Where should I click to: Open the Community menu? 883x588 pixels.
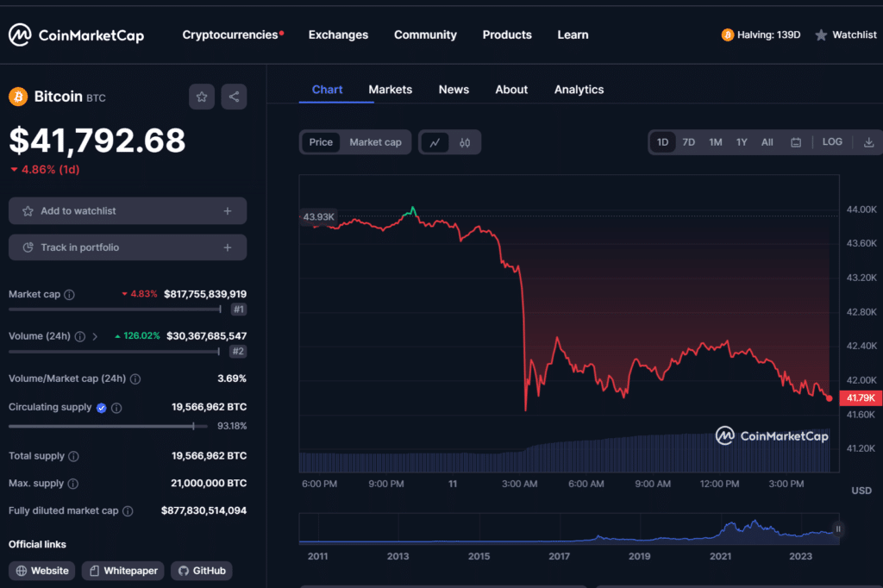point(425,35)
